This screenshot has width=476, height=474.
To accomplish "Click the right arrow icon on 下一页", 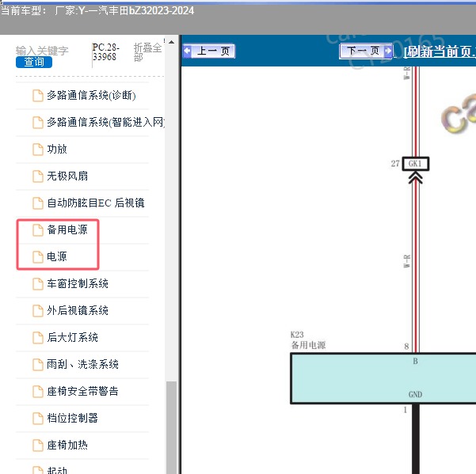I will tap(387, 51).
